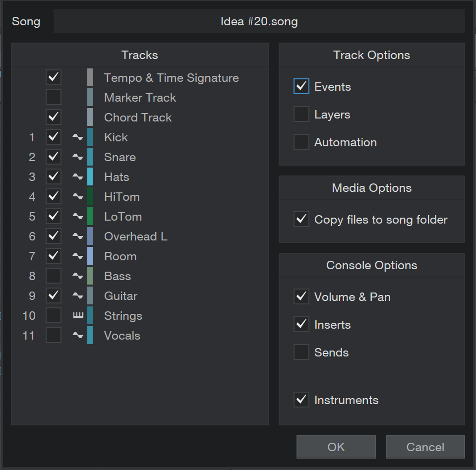
Task: Deselect the Room track checkbox
Action: click(54, 256)
